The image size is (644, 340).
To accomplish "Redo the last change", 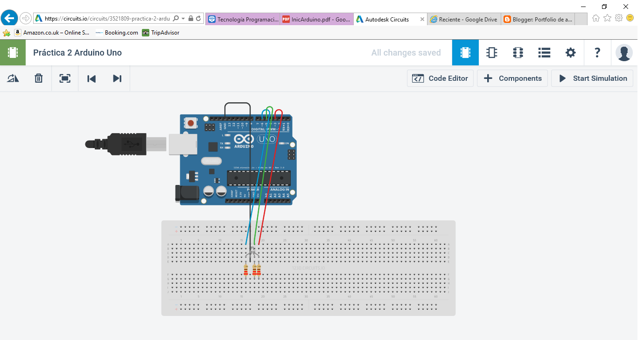I will coord(117,78).
